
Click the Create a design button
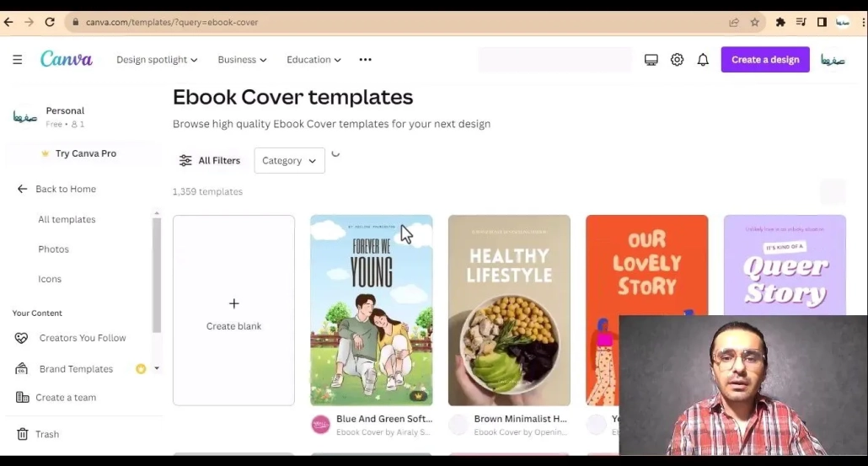pos(764,60)
